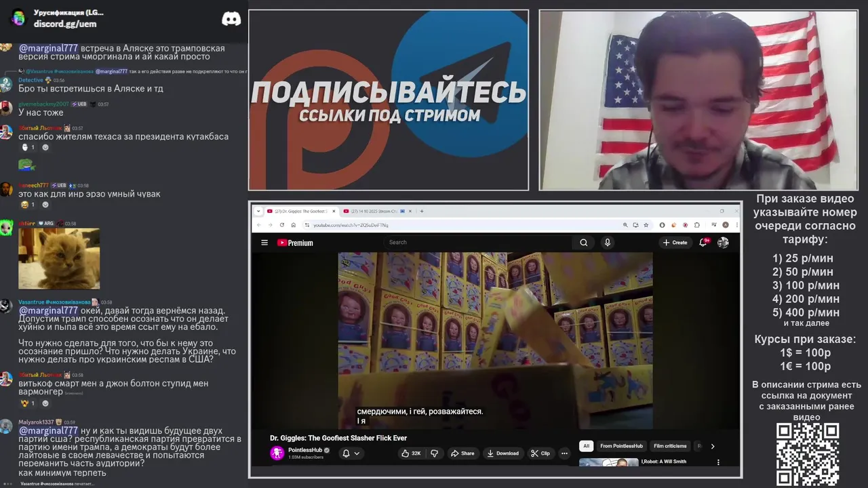Click chat message 'У нас тоже'
The height and width of the screenshot is (488, 868).
41,113
